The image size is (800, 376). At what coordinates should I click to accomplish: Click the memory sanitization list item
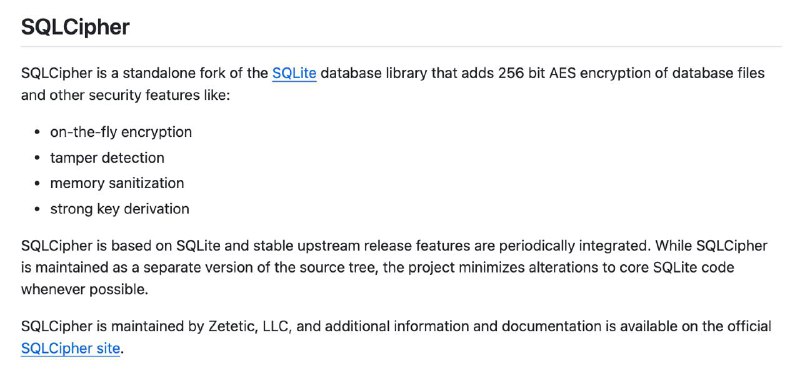(117, 183)
